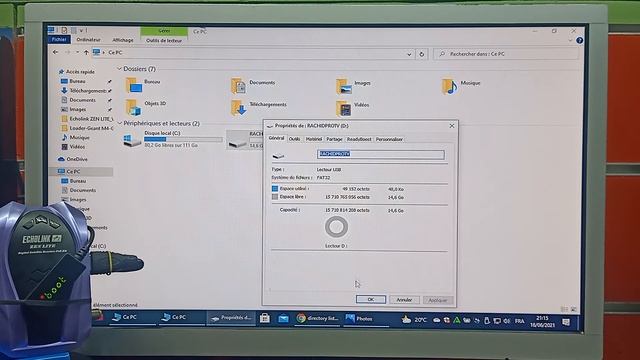Click the FRA language indicator

pyautogui.click(x=519, y=321)
